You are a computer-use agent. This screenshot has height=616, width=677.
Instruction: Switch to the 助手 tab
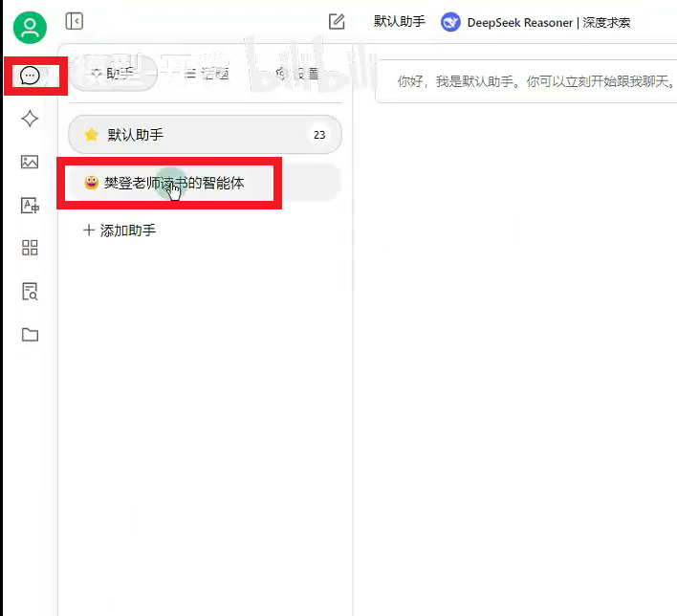click(113, 74)
